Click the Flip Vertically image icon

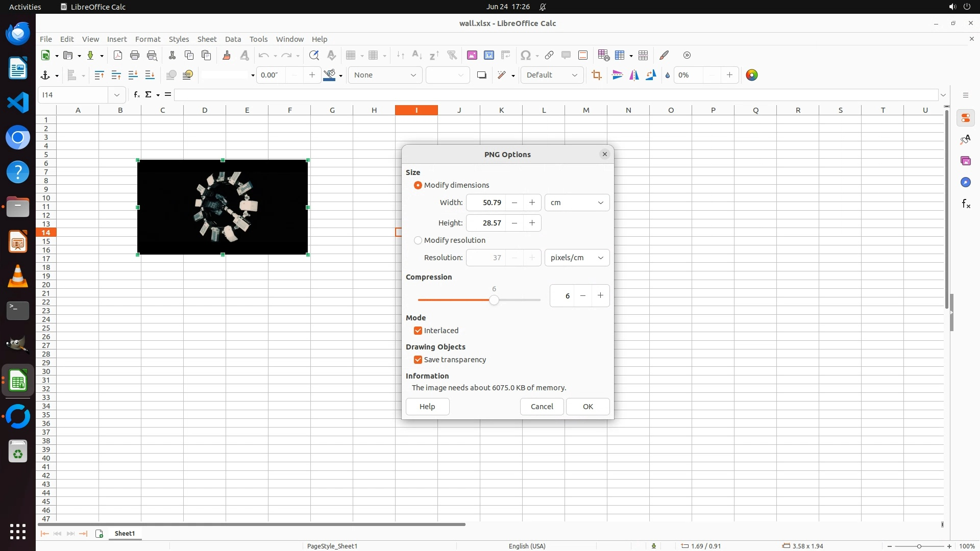[x=617, y=75]
